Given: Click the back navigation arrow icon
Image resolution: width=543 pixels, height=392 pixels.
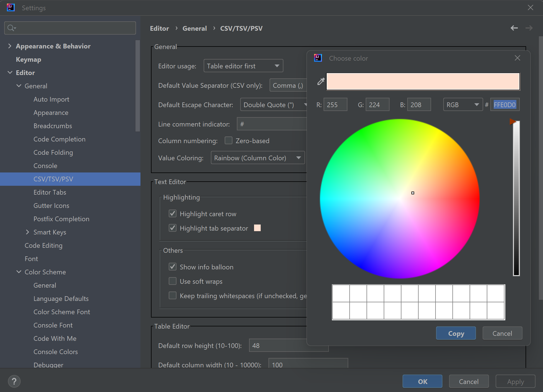Looking at the screenshot, I should point(514,28).
